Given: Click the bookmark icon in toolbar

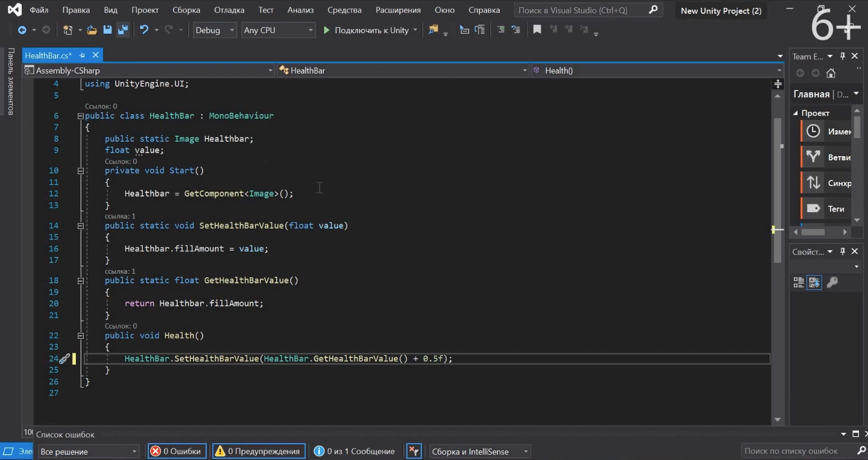Looking at the screenshot, I should point(537,30).
